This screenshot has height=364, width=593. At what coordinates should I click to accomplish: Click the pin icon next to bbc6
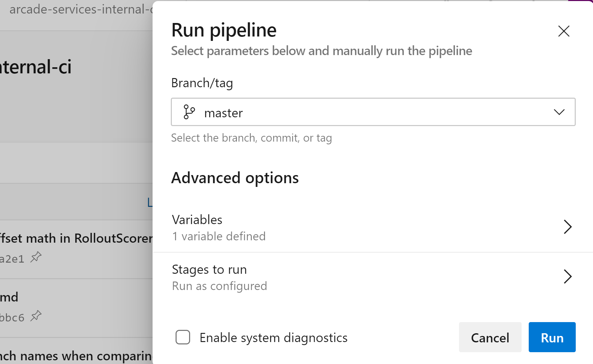(36, 316)
